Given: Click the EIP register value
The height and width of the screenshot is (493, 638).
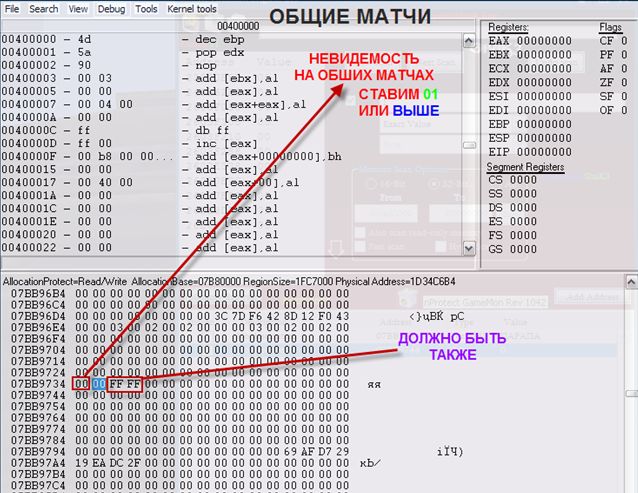Looking at the screenshot, I should (x=544, y=152).
